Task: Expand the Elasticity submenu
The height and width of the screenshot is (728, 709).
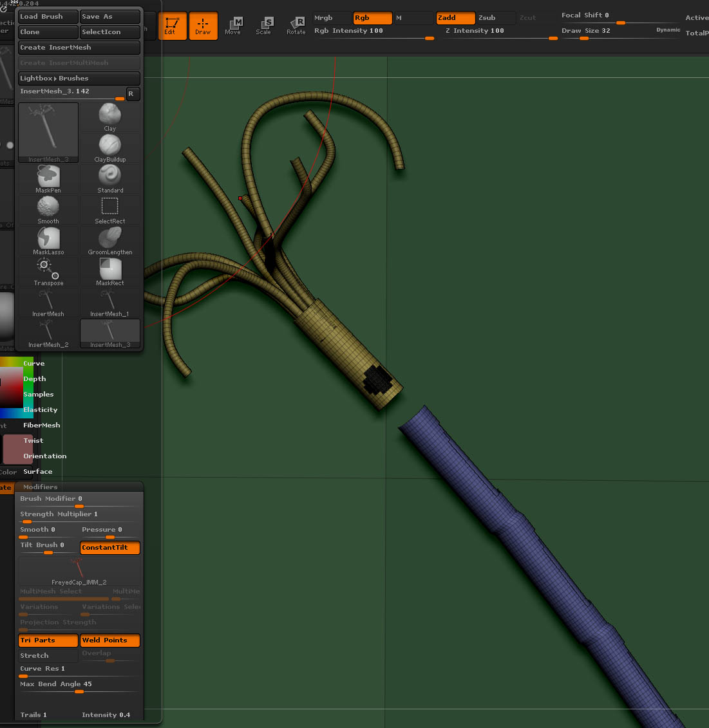Action: pyautogui.click(x=41, y=410)
